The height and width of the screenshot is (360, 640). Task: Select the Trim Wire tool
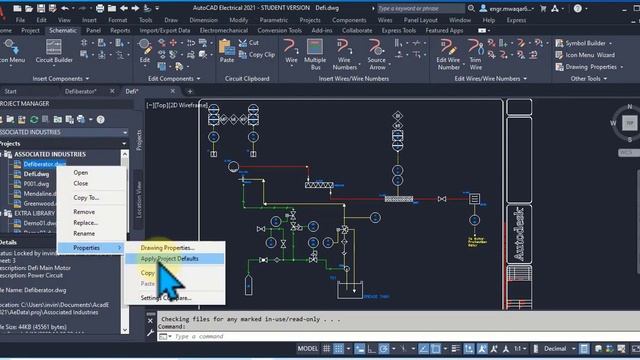pos(476,55)
